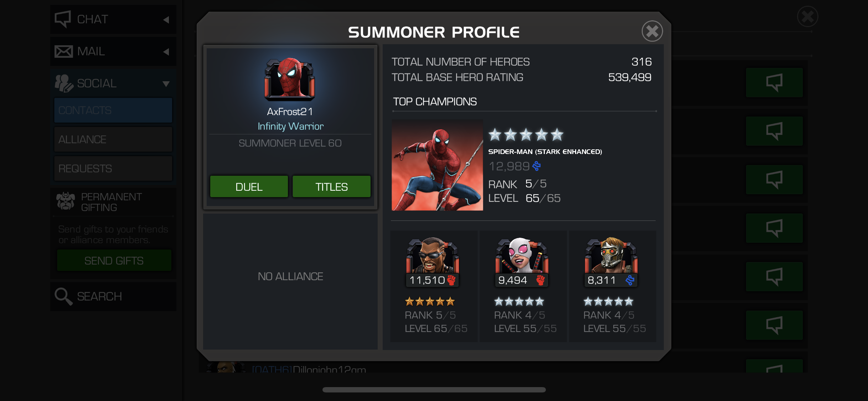The height and width of the screenshot is (401, 868).
Task: Select the Gwenpool champion portrait
Action: coord(522,256)
